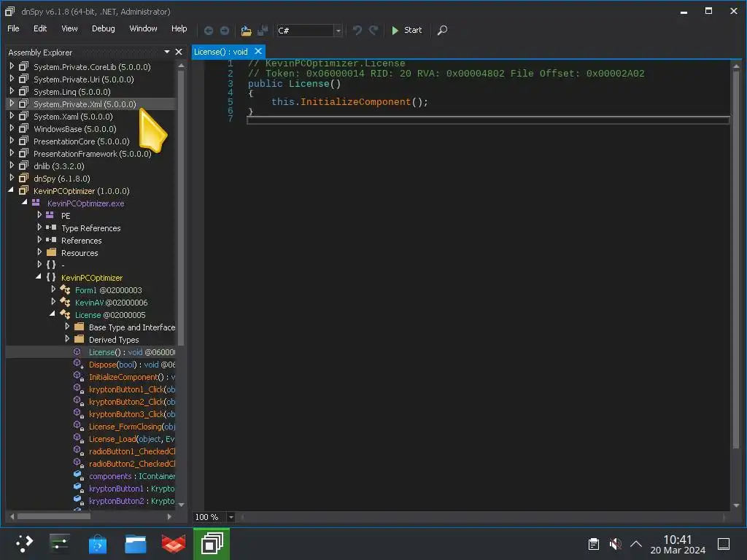Navigate forward with the forward arrow
Screen dimensions: 747x560
[x=225, y=31]
